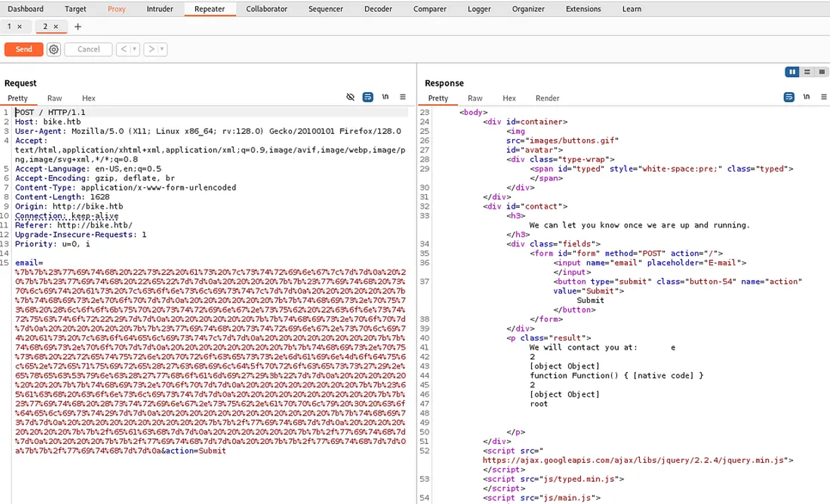Switch request view to Pretty
This screenshot has height=504, width=830.
point(18,98)
